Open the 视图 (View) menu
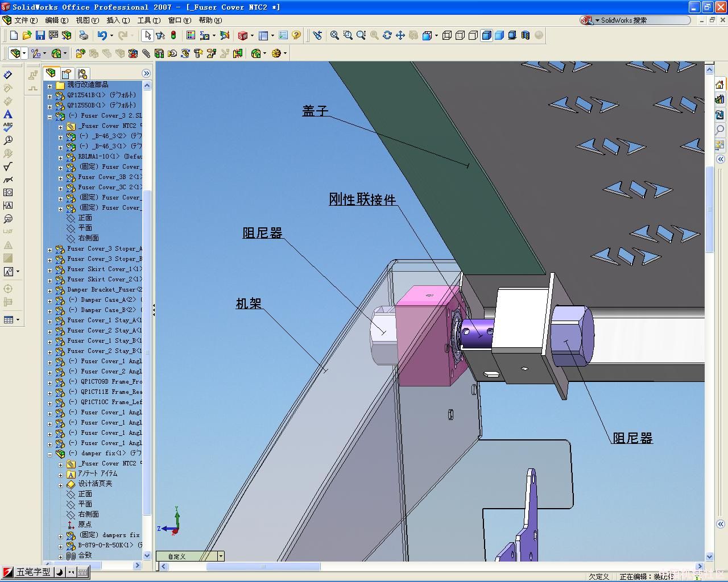Viewport: 728px width, 582px height. (x=87, y=20)
